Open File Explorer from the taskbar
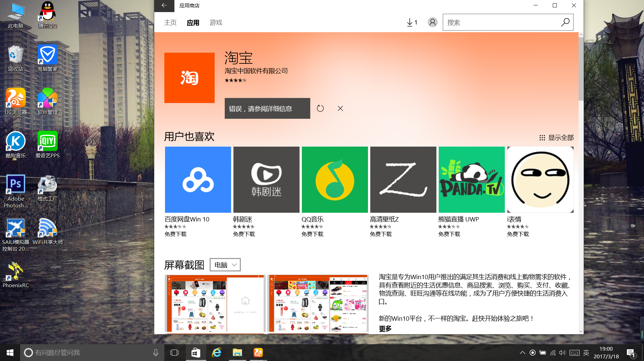This screenshot has width=644, height=361. [237, 353]
